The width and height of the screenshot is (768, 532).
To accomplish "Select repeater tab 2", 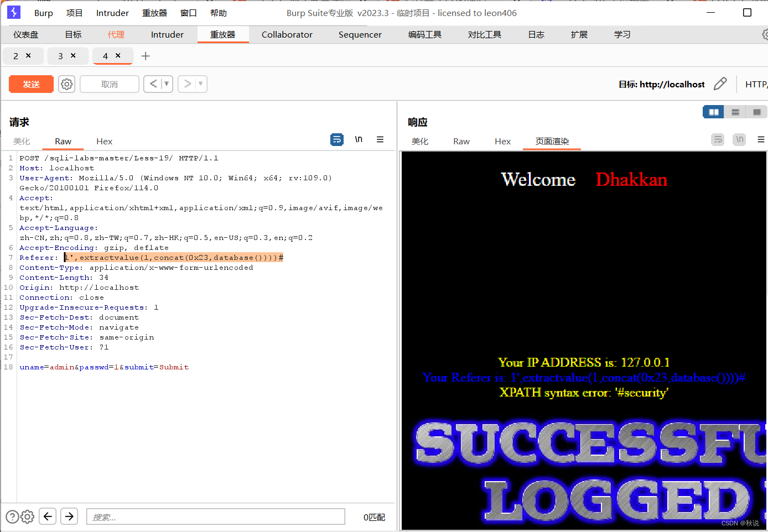I will coord(15,56).
